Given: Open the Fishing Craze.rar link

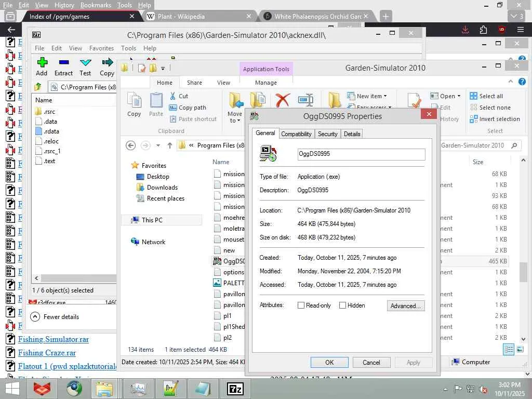Looking at the screenshot, I should click(47, 353).
